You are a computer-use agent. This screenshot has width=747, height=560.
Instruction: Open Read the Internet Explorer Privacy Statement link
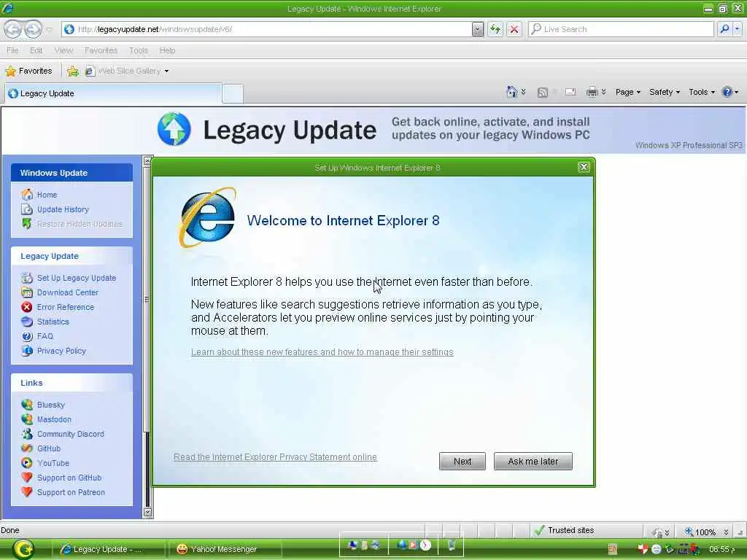tap(275, 456)
